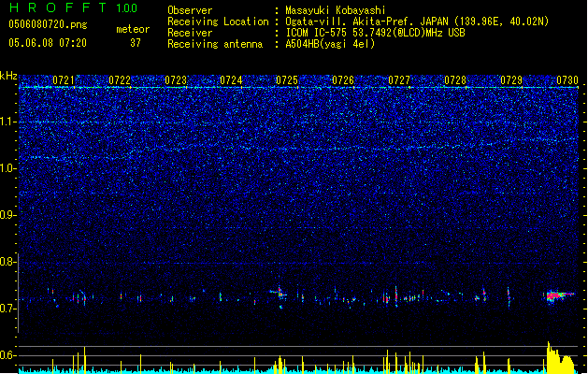Click the Receiving antenna label
The image size is (588, 374).
point(215,44)
